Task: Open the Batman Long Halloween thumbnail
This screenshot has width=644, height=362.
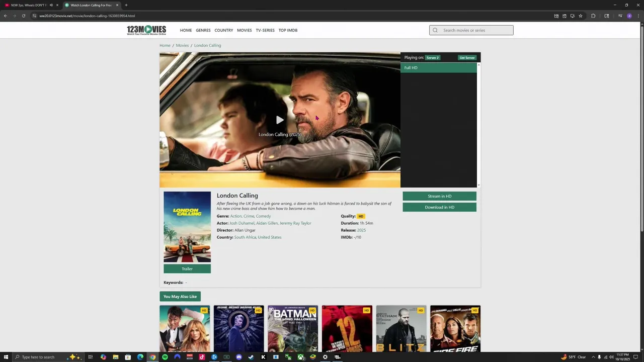Action: (293, 329)
